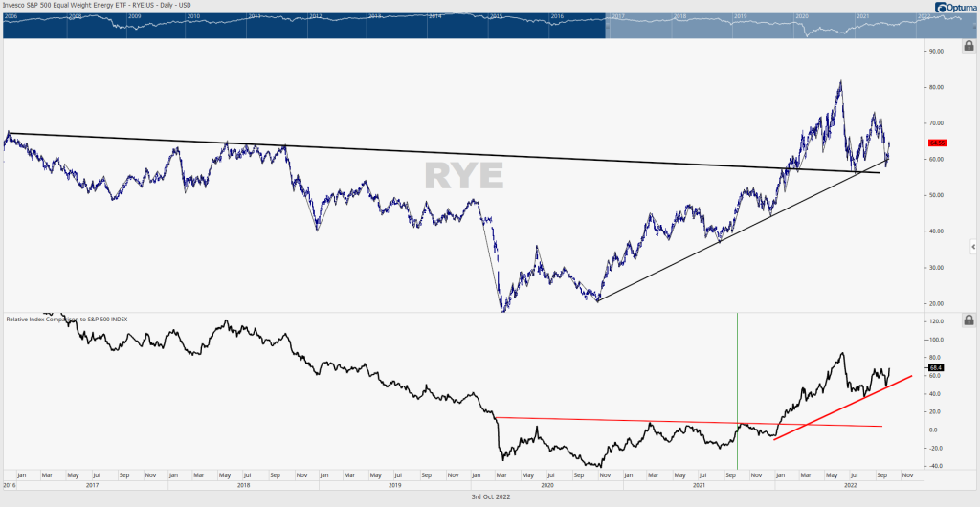
Task: Click the Optuma logo
Action: tap(956, 7)
